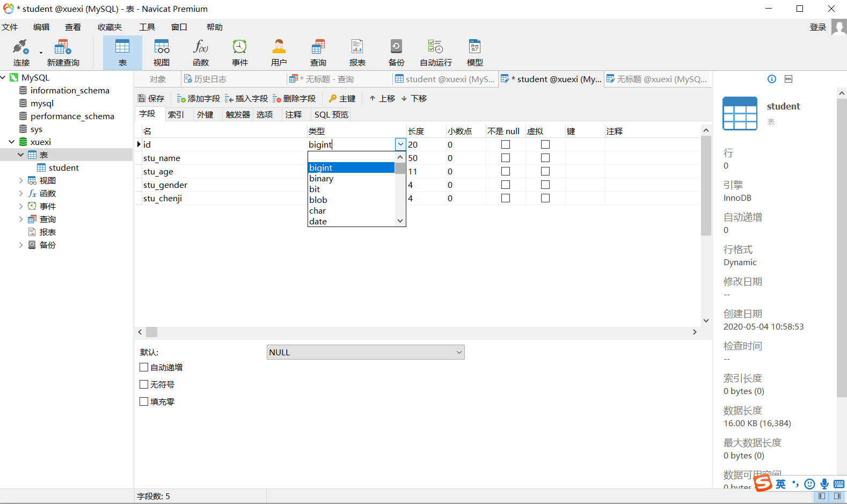Screen dimensions: 847x504
Task: Click the type dropdown arrow for id
Action: [400, 144]
